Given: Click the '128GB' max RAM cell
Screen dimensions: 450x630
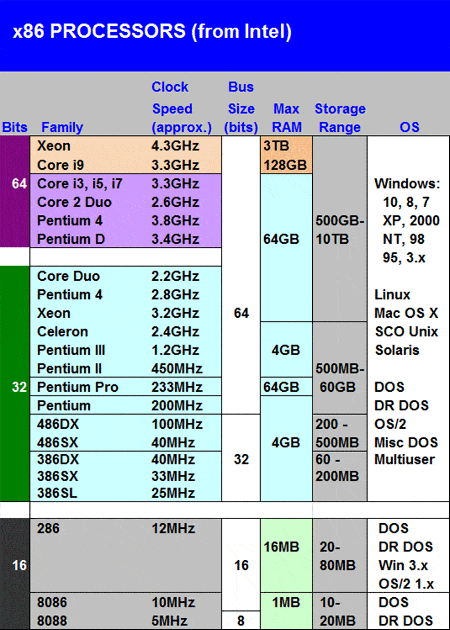Looking at the screenshot, I should click(285, 165).
